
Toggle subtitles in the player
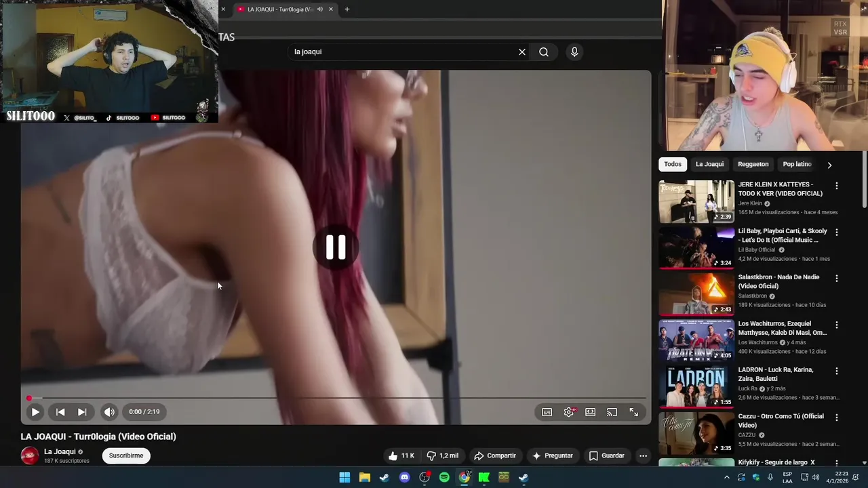click(x=547, y=412)
